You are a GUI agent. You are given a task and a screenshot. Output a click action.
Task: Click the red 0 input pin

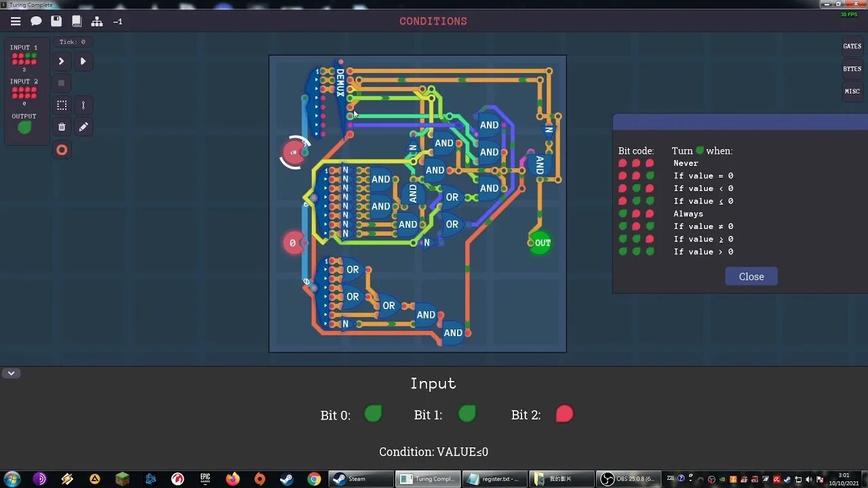293,243
